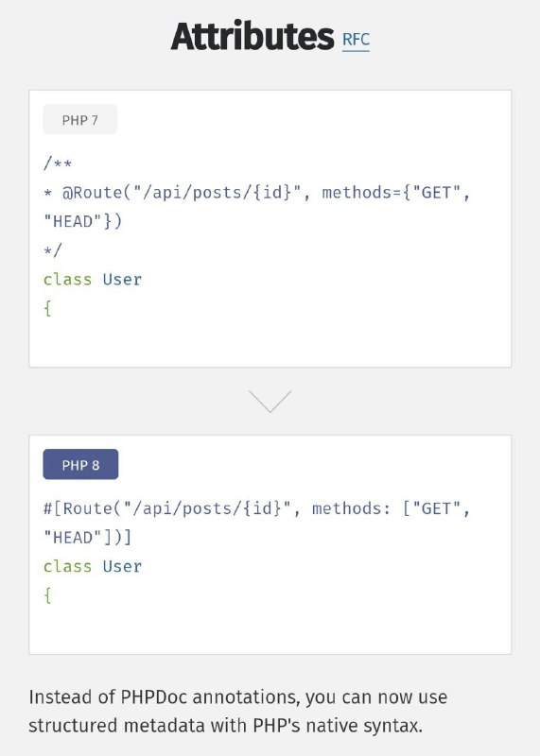Click the #[Route attribute line in PHP 8
540x756 pixels.
pyautogui.click(x=256, y=508)
